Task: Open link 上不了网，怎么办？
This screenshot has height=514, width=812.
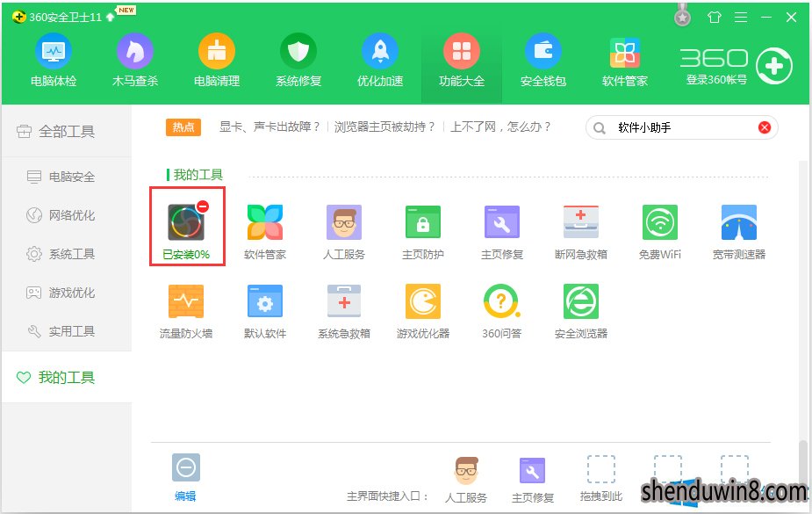Action: 500,127
